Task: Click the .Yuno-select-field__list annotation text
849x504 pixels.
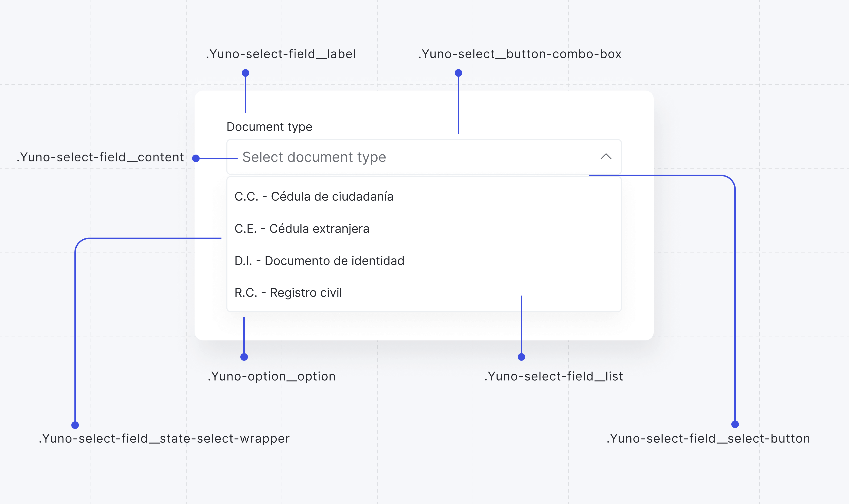Action: pos(553,376)
